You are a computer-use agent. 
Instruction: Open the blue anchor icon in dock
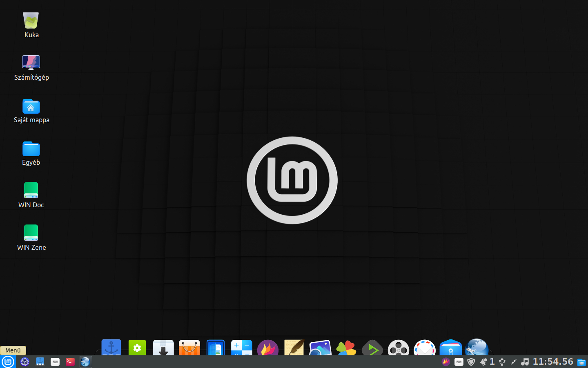point(111,348)
